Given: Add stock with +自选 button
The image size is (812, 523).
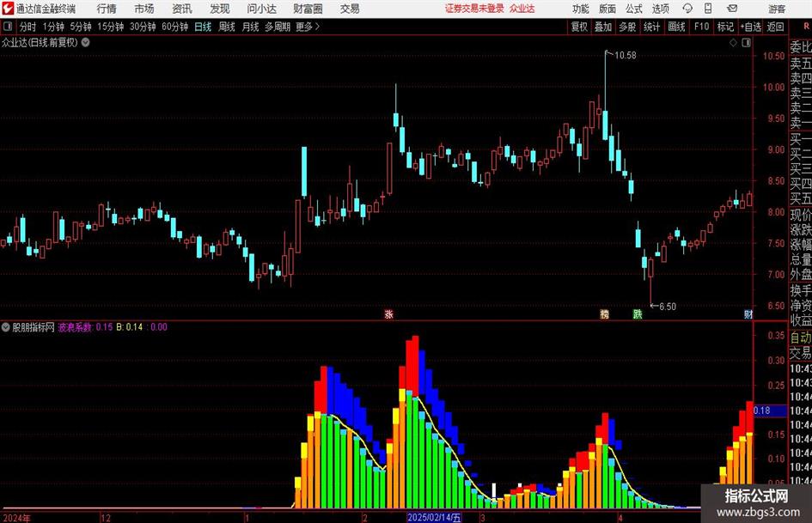Looking at the screenshot, I should (751, 27).
